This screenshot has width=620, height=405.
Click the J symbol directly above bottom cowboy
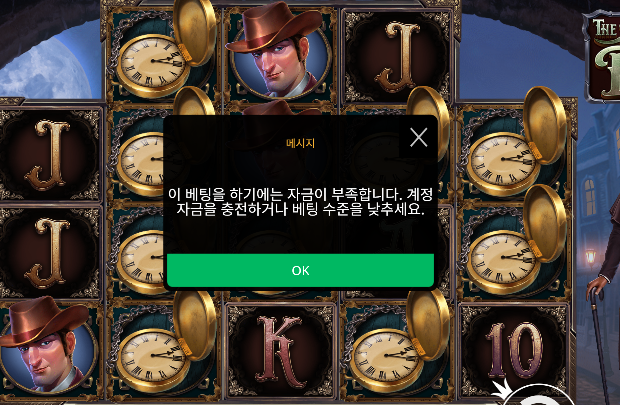point(50,252)
